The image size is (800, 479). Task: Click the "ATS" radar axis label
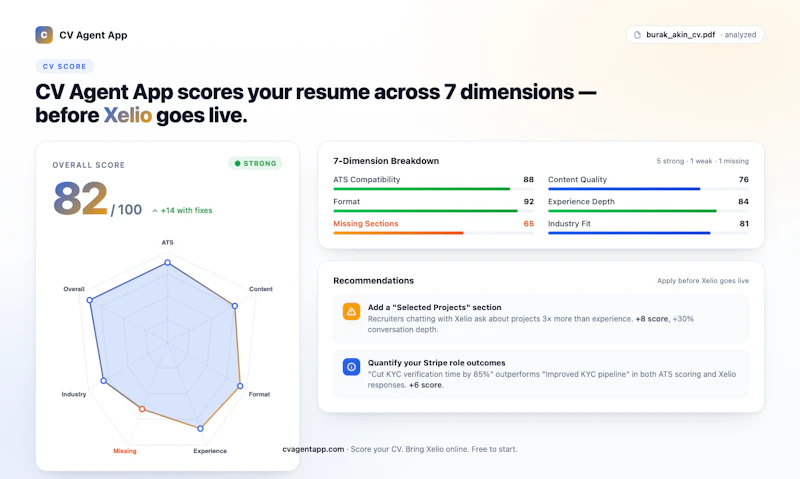(x=167, y=243)
